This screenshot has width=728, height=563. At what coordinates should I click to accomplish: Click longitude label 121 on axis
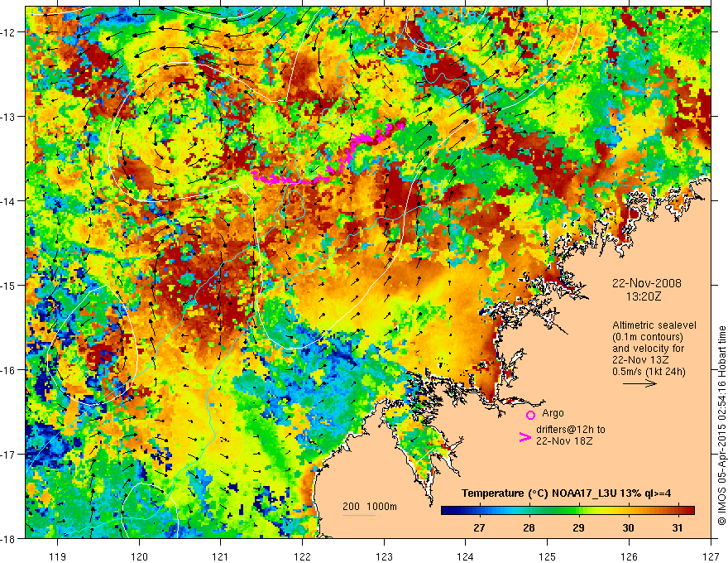[x=221, y=556]
